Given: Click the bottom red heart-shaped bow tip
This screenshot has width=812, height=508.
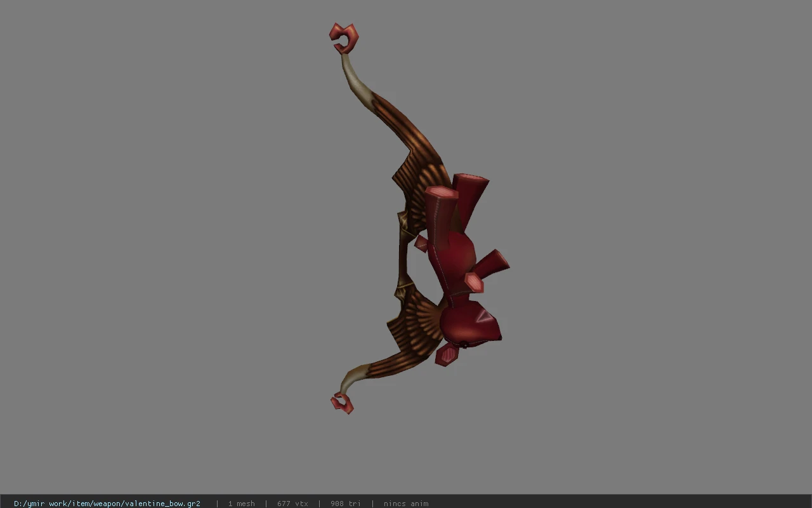Looking at the screenshot, I should point(343,403).
